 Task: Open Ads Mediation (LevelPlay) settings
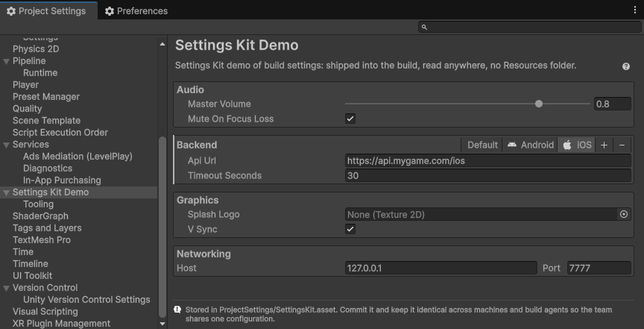click(x=78, y=156)
